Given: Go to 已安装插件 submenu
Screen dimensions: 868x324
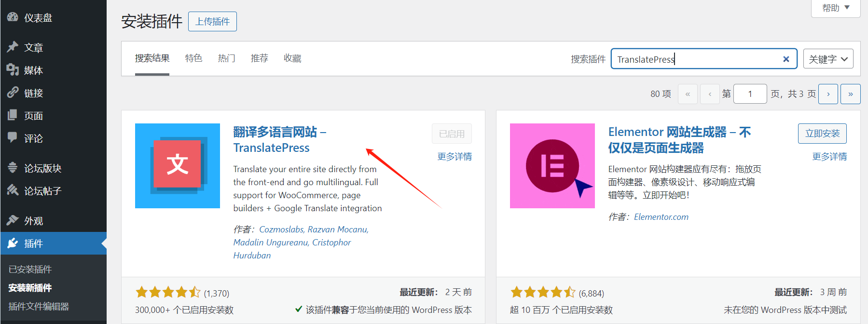Looking at the screenshot, I should point(30,269).
